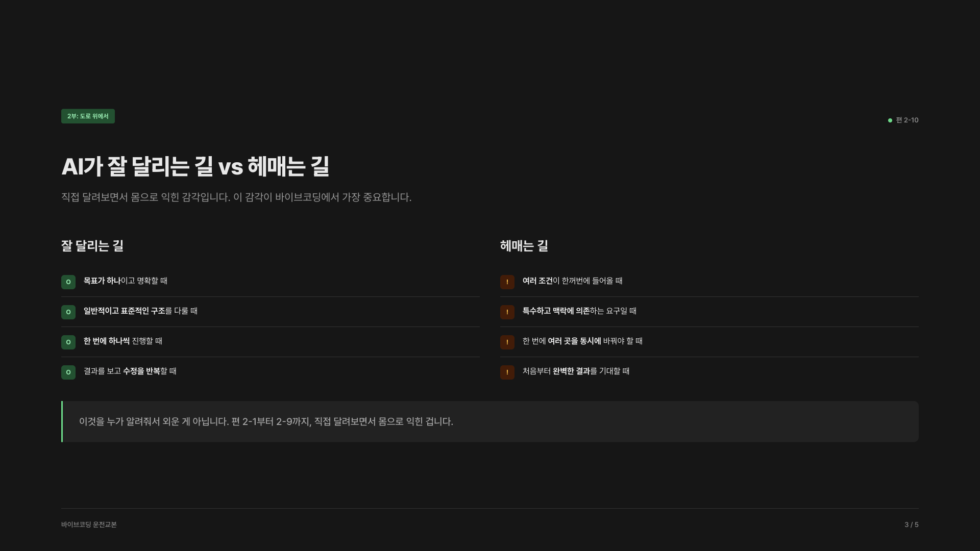Image resolution: width=980 pixels, height=551 pixels.
Task: Click the text '한 번에 여러 곳을 동시에 바꿔야 할 때'
Action: point(582,341)
